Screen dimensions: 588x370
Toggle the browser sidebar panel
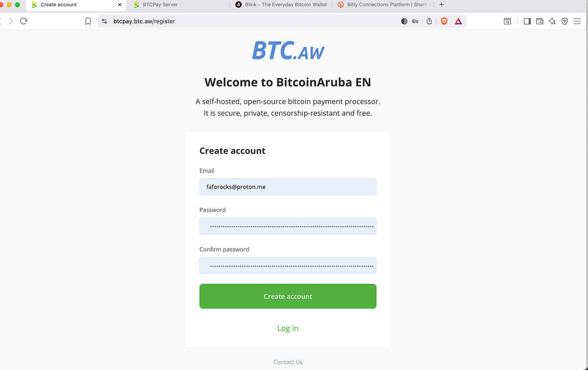[x=527, y=21]
